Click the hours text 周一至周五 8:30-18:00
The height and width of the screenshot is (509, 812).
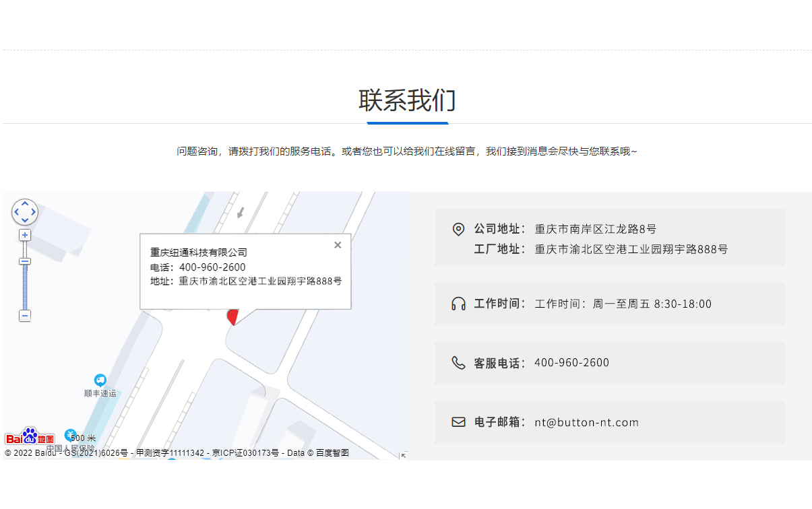pos(652,304)
